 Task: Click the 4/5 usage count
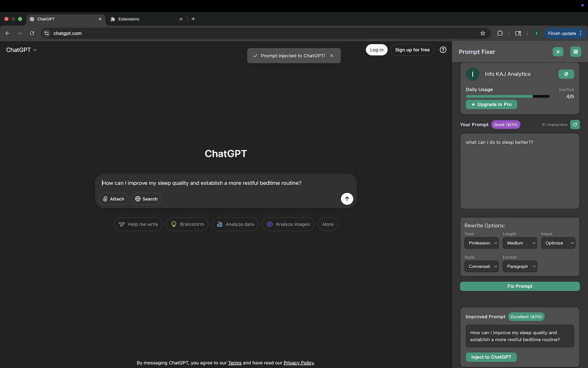coord(570,97)
